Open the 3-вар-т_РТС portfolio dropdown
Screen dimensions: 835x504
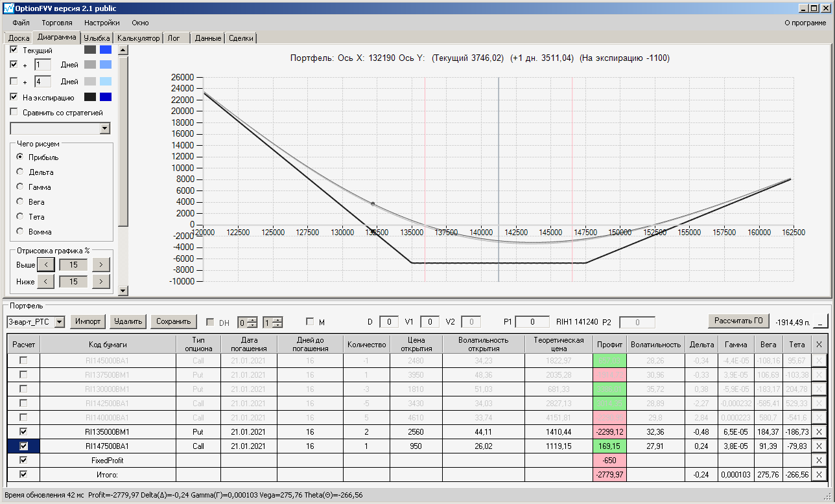coord(60,321)
